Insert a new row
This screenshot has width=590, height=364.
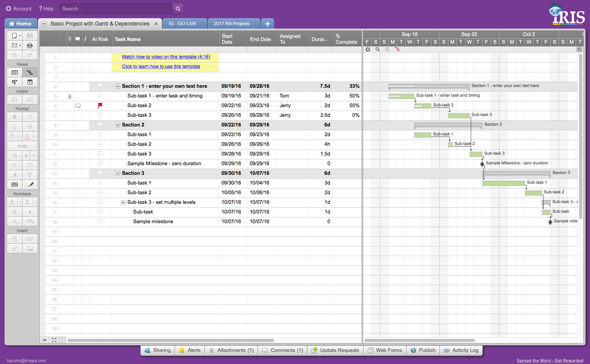coord(30,239)
